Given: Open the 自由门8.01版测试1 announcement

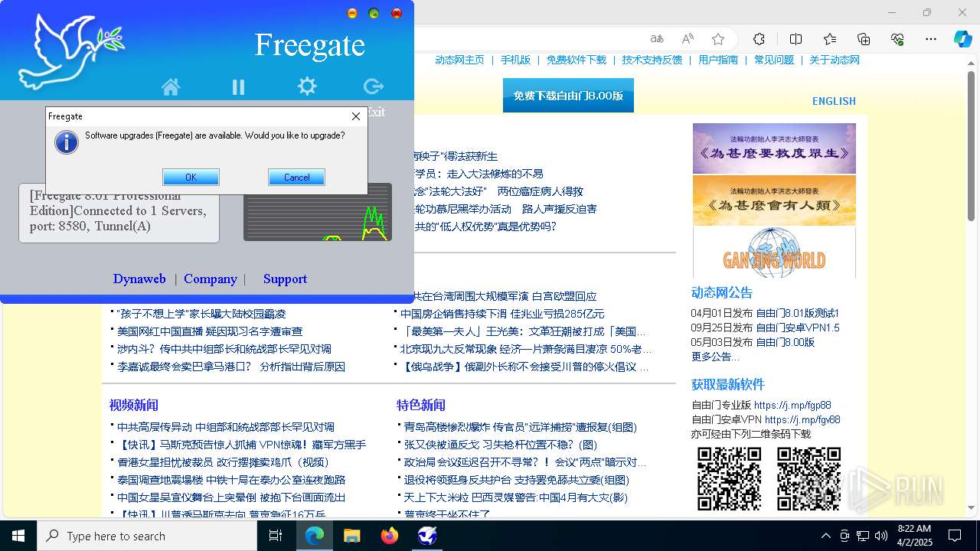Looking at the screenshot, I should [x=798, y=313].
